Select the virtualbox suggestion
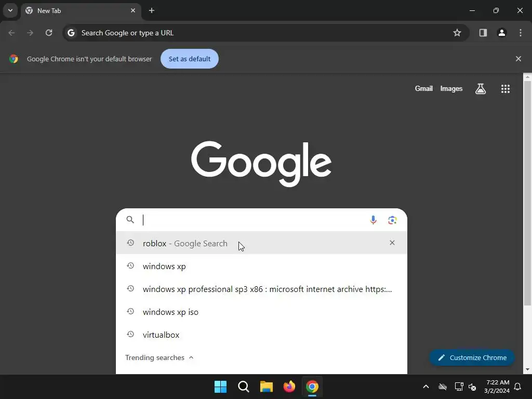532x399 pixels. click(x=261, y=334)
